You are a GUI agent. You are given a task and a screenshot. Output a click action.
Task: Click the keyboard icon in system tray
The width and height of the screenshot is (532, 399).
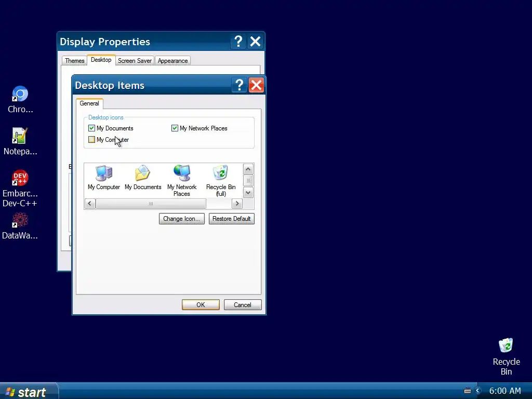pos(467,391)
